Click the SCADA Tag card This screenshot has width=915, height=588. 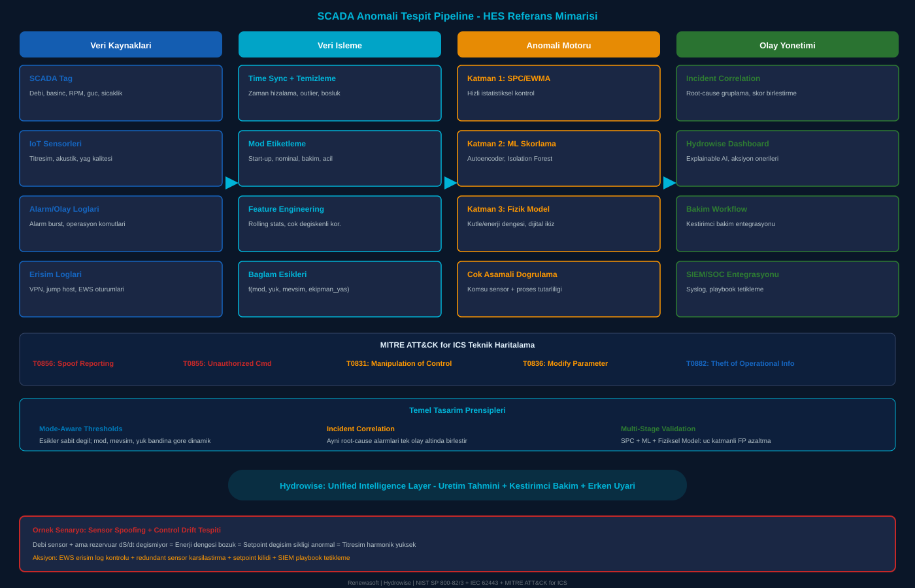[x=121, y=93]
